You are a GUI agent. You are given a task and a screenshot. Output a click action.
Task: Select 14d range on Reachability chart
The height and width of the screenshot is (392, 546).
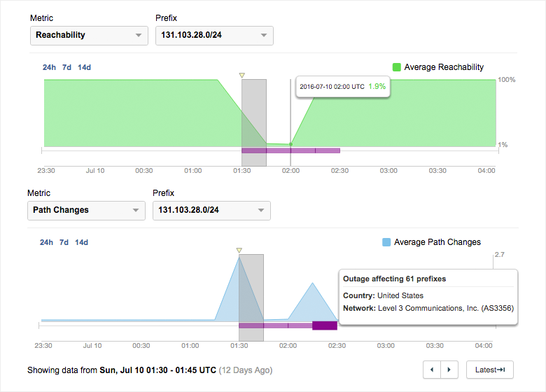(84, 67)
